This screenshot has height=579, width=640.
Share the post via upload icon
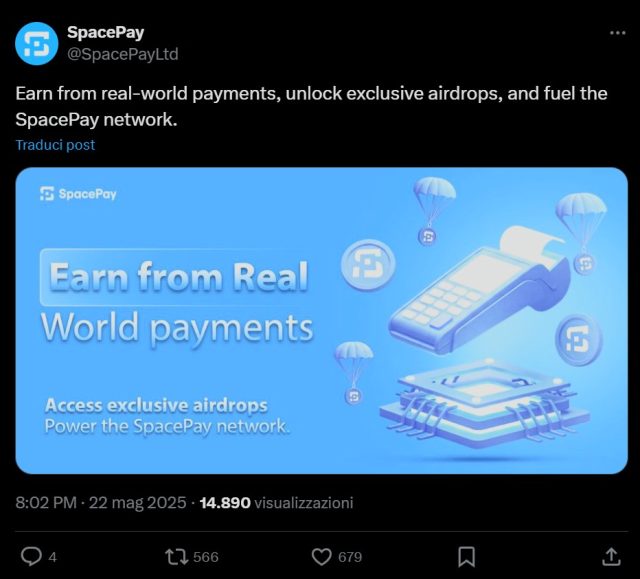tap(611, 557)
